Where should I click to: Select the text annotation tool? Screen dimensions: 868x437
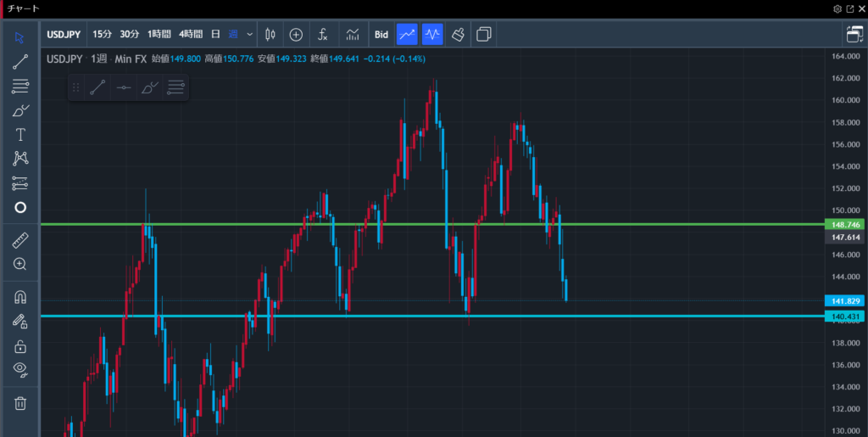(20, 135)
